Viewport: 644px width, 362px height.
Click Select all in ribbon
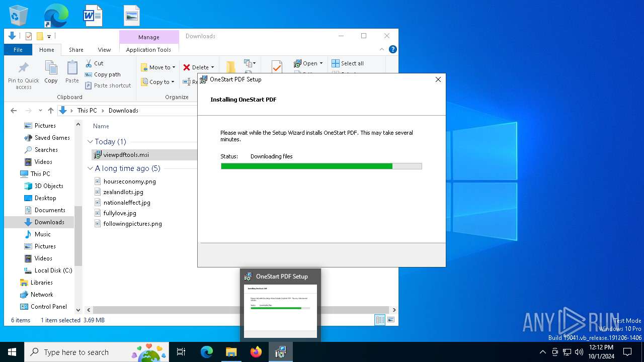click(348, 63)
